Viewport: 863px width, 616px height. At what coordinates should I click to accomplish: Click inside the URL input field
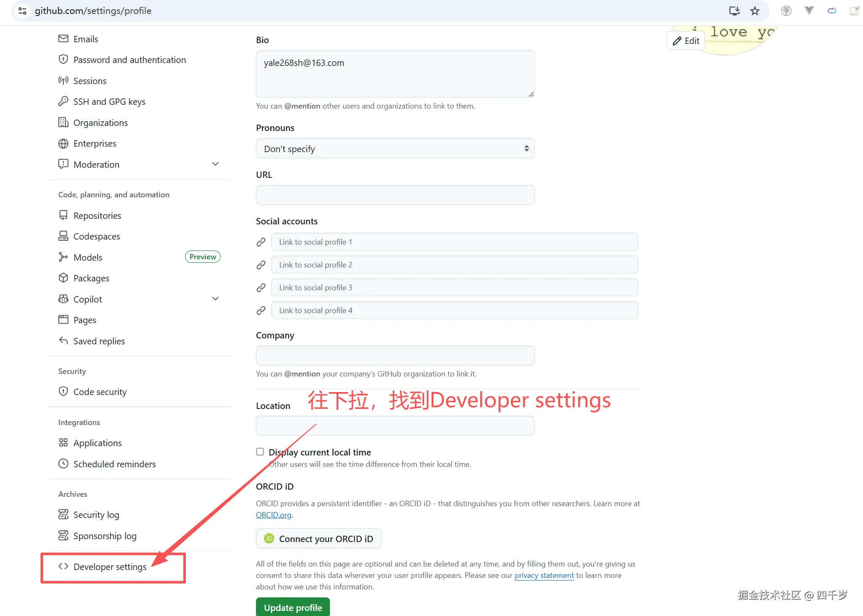[395, 195]
